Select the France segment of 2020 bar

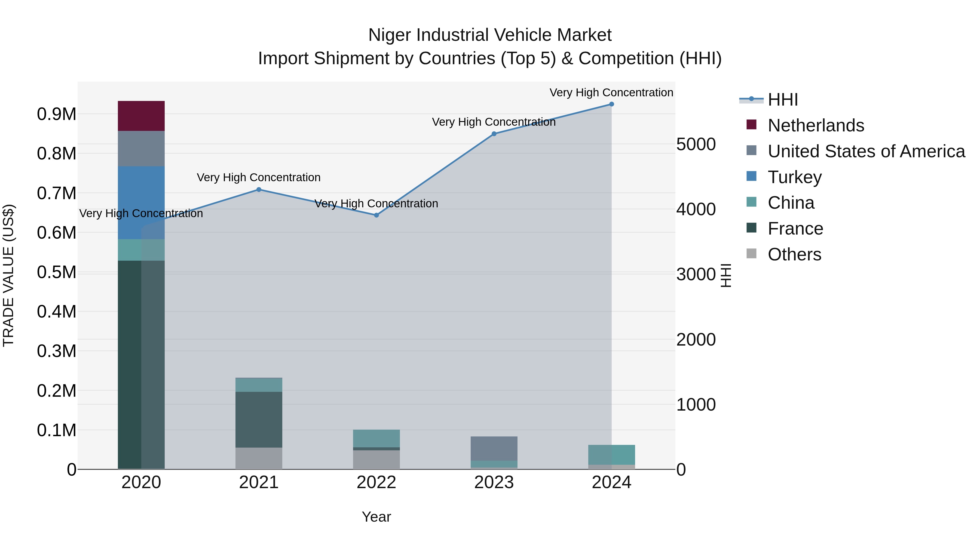(x=141, y=365)
